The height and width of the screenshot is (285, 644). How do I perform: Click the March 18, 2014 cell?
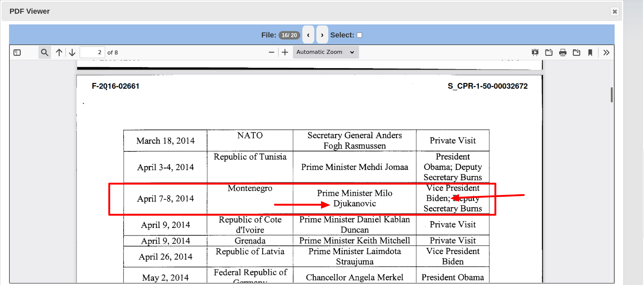[165, 141]
